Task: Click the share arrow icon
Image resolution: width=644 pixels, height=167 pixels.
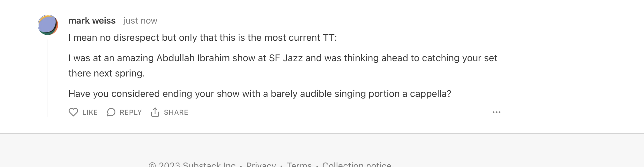Action: [x=155, y=112]
